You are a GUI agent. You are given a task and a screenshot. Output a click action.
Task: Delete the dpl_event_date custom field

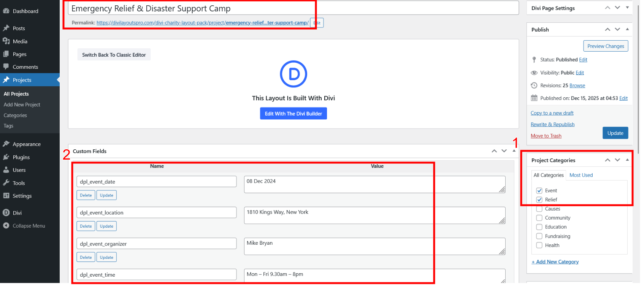pyautogui.click(x=86, y=195)
